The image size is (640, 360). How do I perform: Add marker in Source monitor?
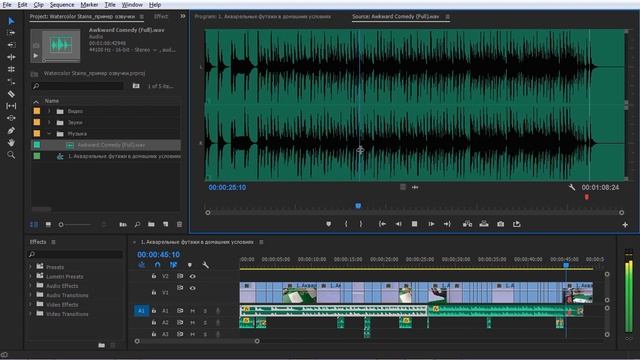(329, 224)
